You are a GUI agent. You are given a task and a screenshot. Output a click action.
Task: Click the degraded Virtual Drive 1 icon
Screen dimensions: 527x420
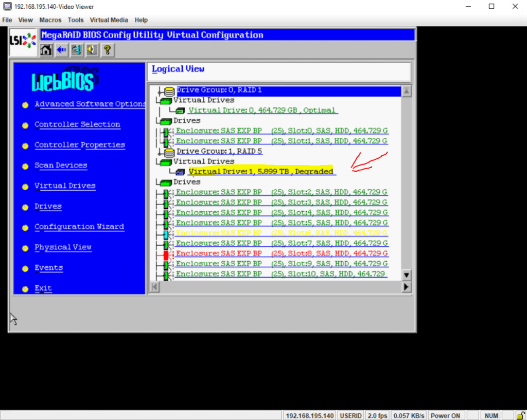coord(181,172)
